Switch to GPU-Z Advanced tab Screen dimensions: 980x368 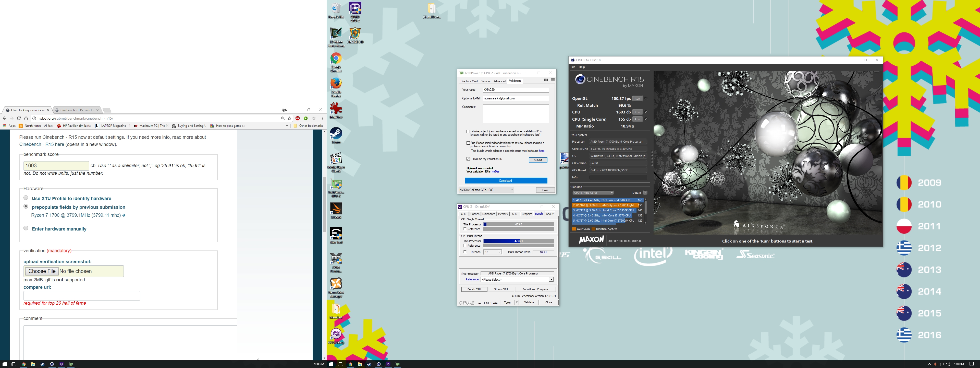point(499,81)
